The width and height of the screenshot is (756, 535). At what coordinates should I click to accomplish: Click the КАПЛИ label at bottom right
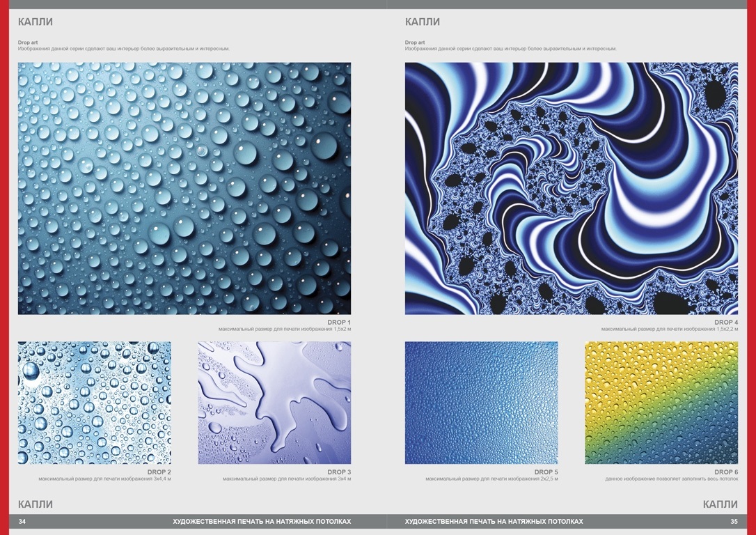pos(720,504)
